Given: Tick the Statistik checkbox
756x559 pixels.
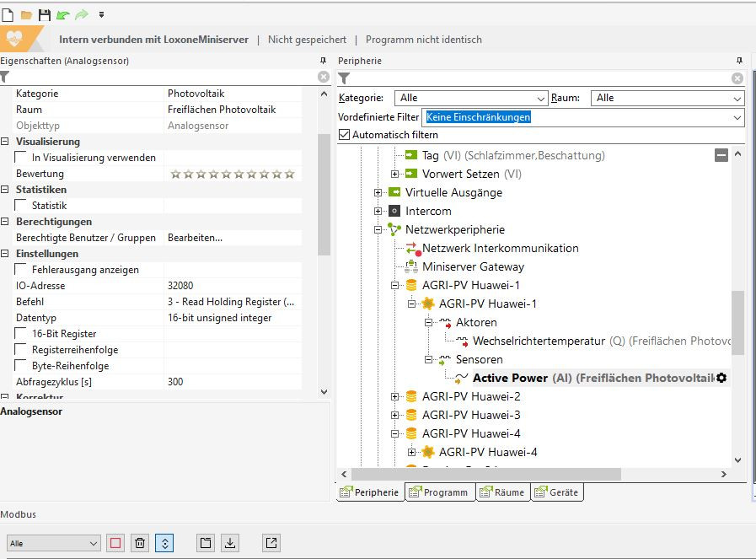Looking at the screenshot, I should [21, 206].
